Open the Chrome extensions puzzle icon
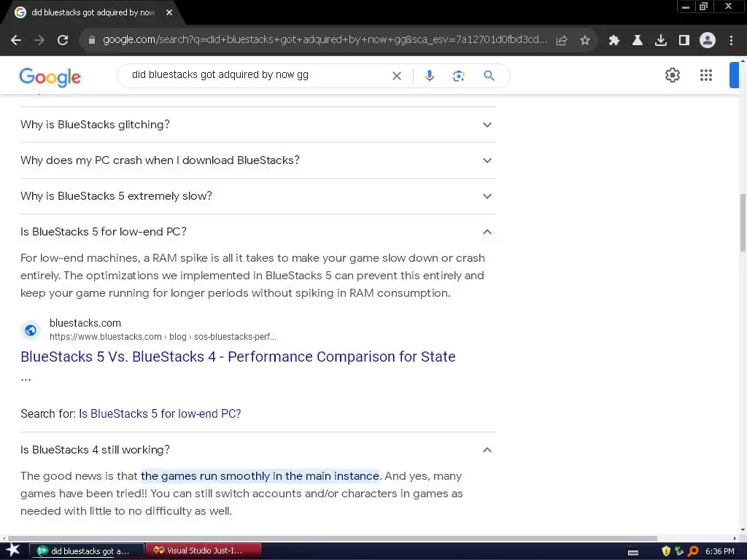The height and width of the screenshot is (560, 747). coord(614,40)
